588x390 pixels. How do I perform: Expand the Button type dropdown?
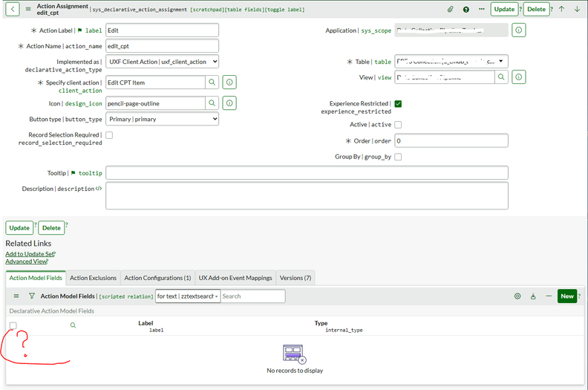point(163,119)
